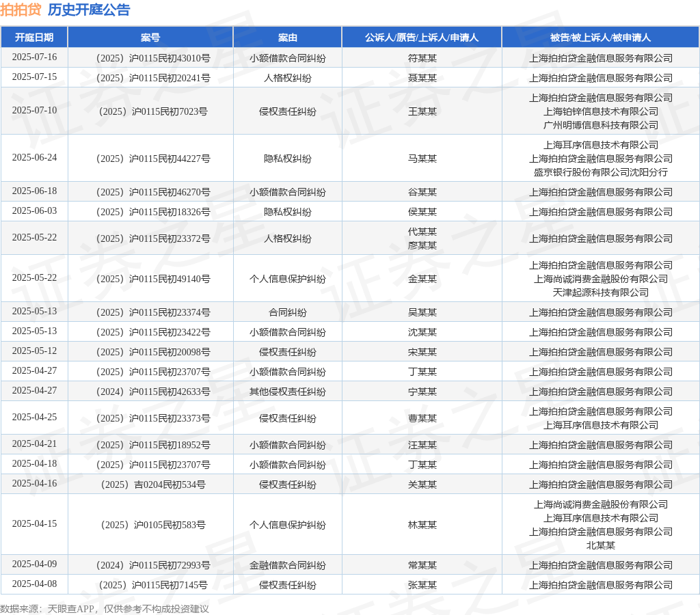Click the 公诉人/原告/上诉人/申请人 header

[422, 38]
